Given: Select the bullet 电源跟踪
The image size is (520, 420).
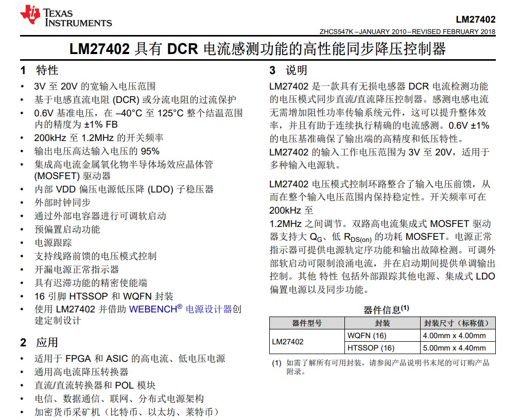Looking at the screenshot, I should 53,242.
